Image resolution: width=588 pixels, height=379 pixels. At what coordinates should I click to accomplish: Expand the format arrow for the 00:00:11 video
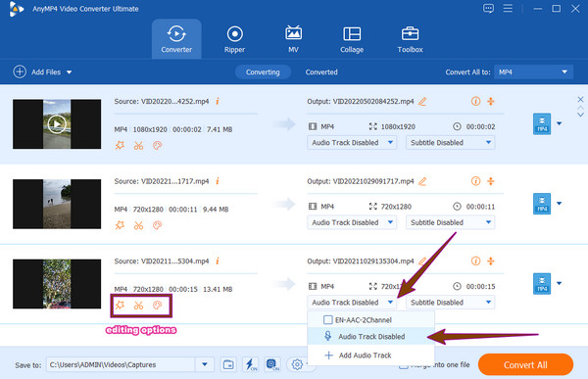click(560, 203)
